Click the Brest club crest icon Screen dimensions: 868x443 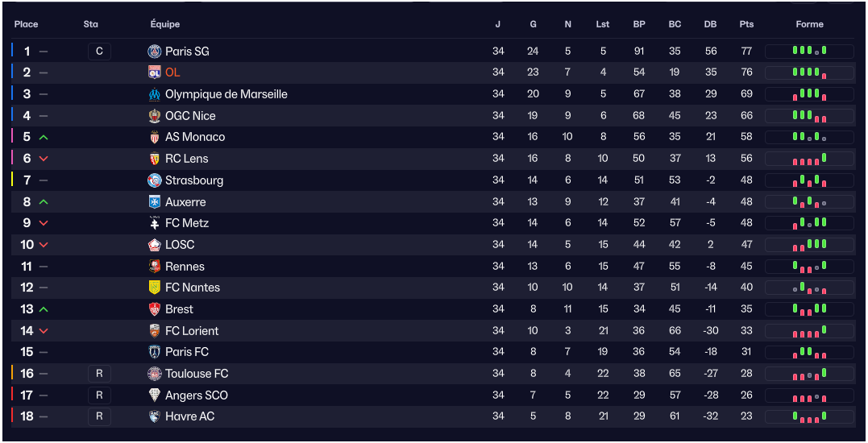155,309
